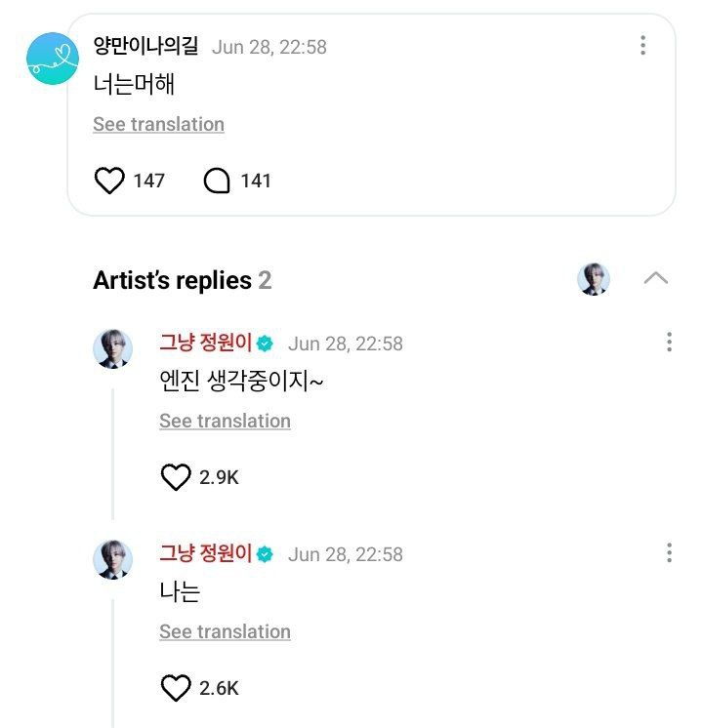Like the first artist reply (2.9K)
This screenshot has width=703, height=728.
176,477
